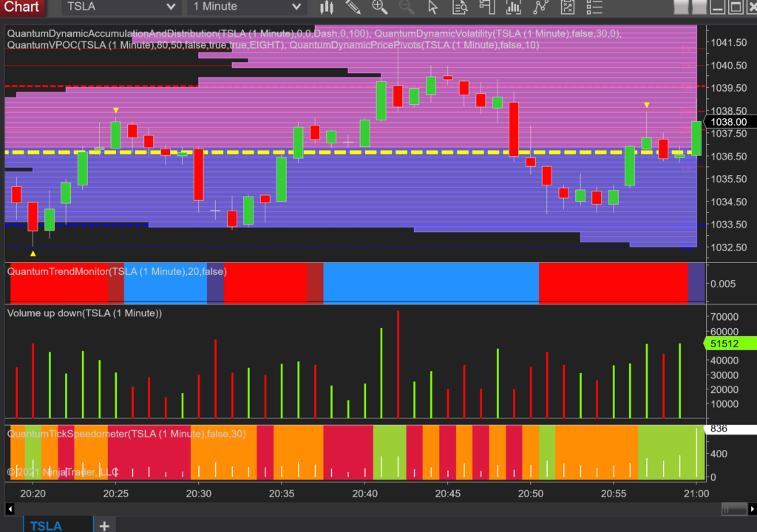Open the Drawing Tools pencil icon
Image resolution: width=757 pixels, height=532 pixels.
click(x=353, y=7)
